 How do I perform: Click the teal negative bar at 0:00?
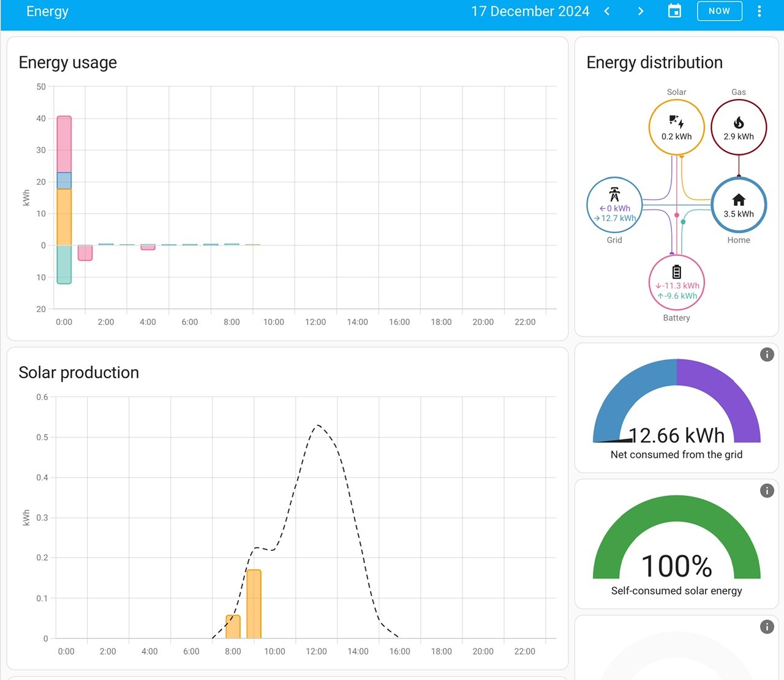pyautogui.click(x=64, y=264)
